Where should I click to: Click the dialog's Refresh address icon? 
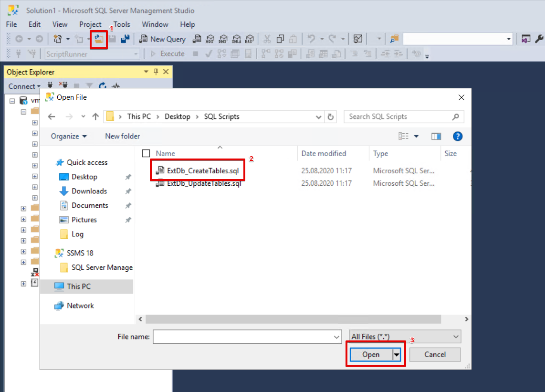tap(331, 117)
